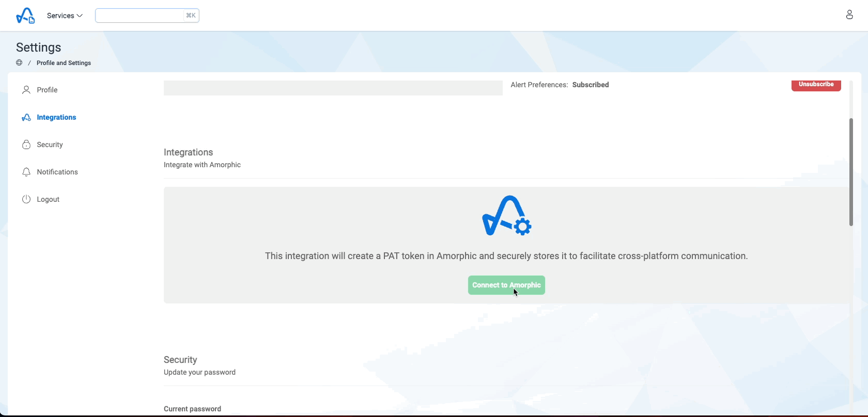Go to the Integrations section label

[56, 117]
